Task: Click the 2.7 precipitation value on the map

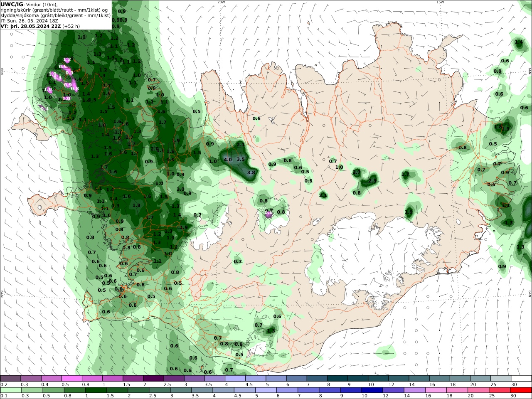Action: point(357,172)
